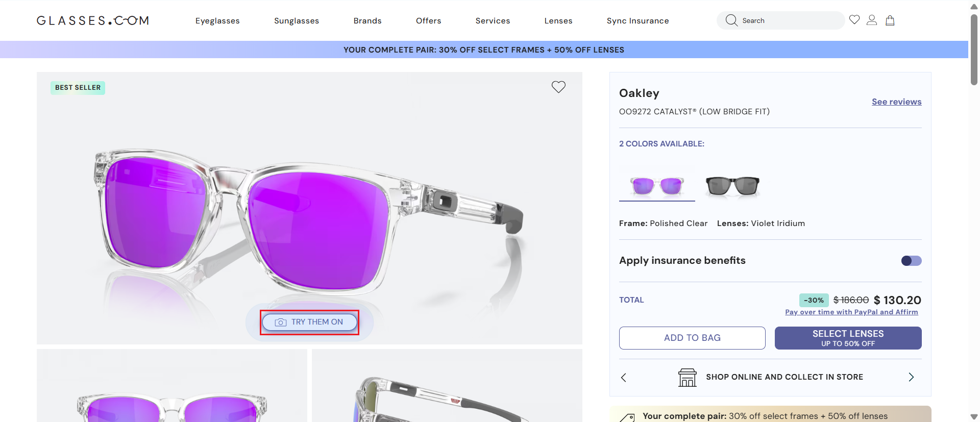
Task: Open the shopping bag icon
Action: click(890, 20)
